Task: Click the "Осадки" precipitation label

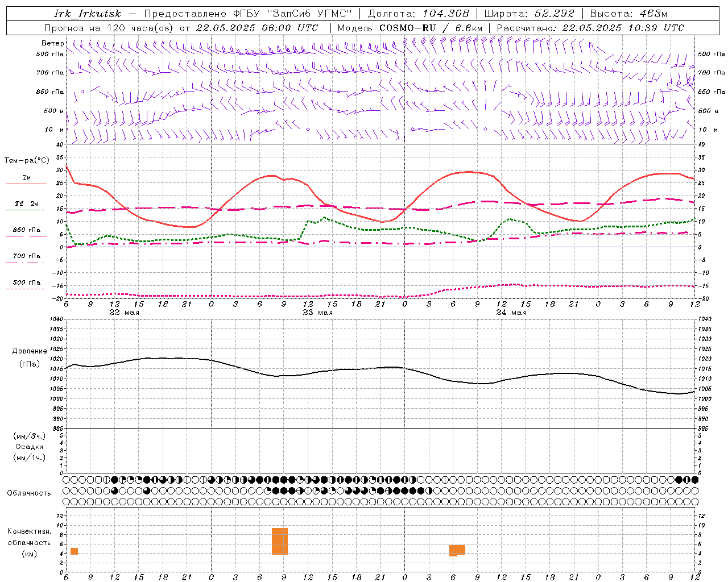Action: [x=30, y=447]
